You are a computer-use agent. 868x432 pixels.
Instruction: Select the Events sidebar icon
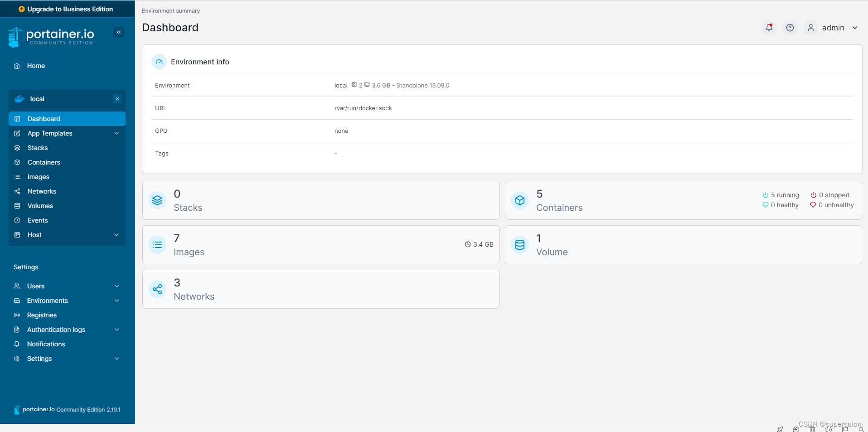17,220
